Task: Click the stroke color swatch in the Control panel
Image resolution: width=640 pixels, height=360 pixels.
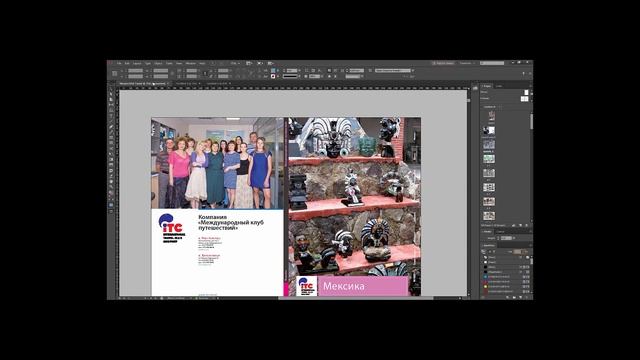Action: click(x=273, y=76)
